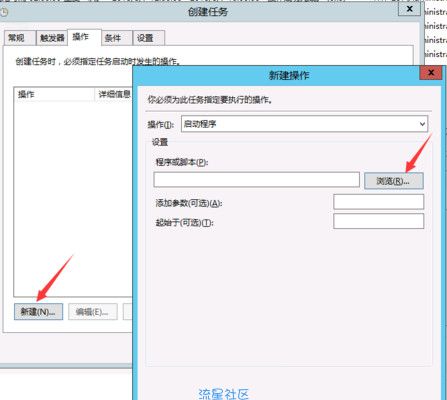Click the 起始于(可选) input box
The height and width of the screenshot is (400, 447).
pyautogui.click(x=379, y=221)
